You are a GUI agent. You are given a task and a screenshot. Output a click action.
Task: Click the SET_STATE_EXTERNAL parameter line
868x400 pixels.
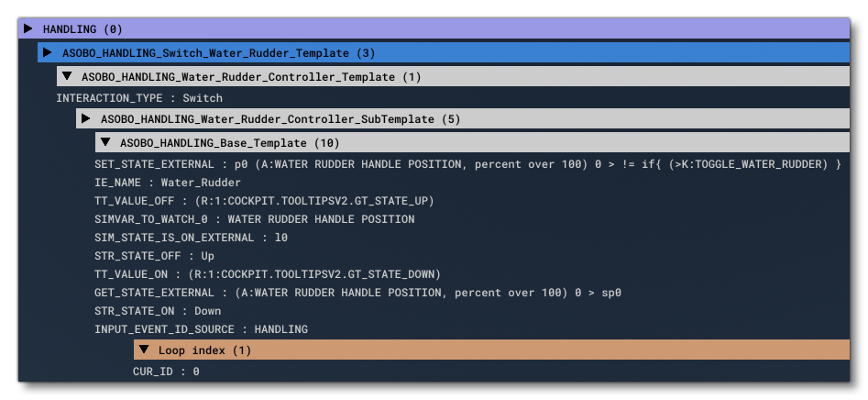point(467,164)
